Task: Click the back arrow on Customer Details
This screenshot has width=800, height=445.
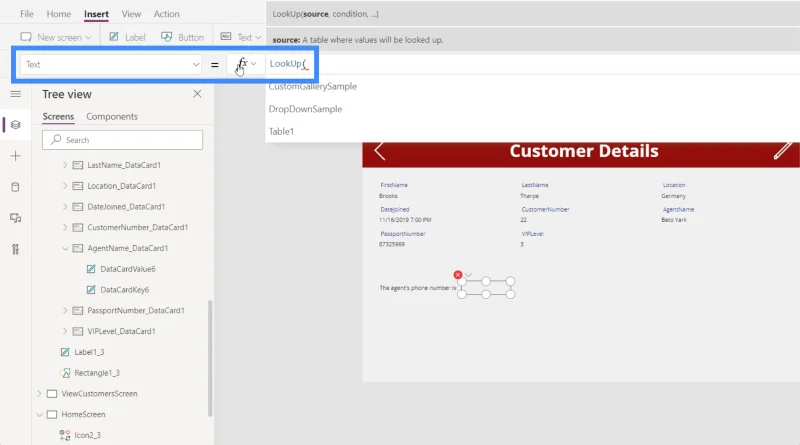Action: coord(380,151)
